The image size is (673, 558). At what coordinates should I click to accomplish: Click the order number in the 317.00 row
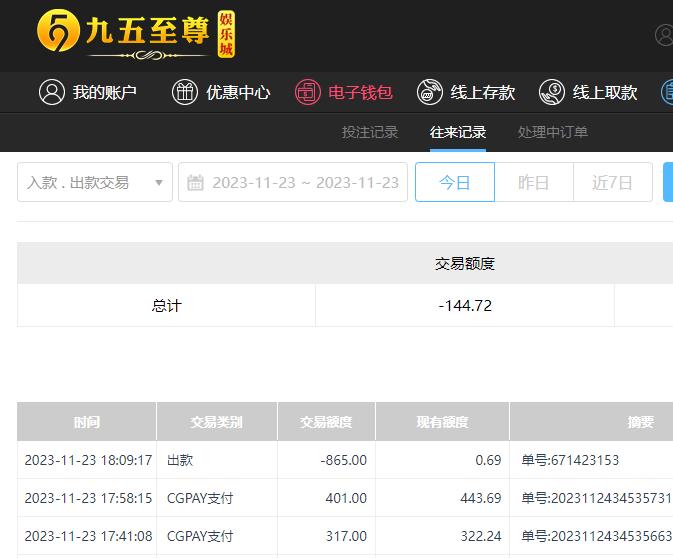coord(597,536)
